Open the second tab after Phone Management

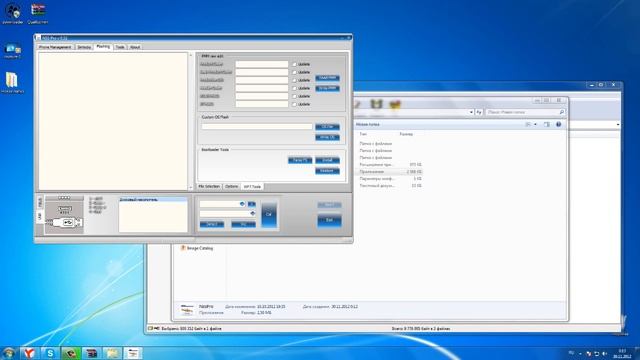(84, 47)
